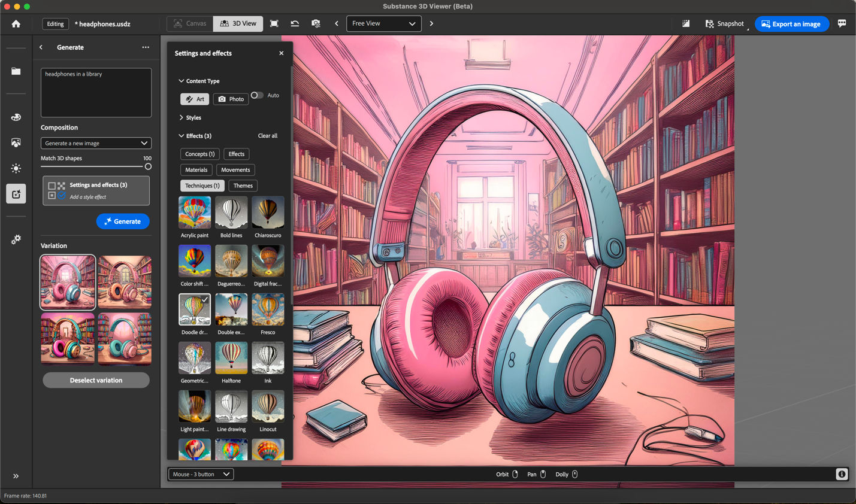Click the reset camera undo icon
The width and height of the screenshot is (856, 504).
pyautogui.click(x=295, y=23)
